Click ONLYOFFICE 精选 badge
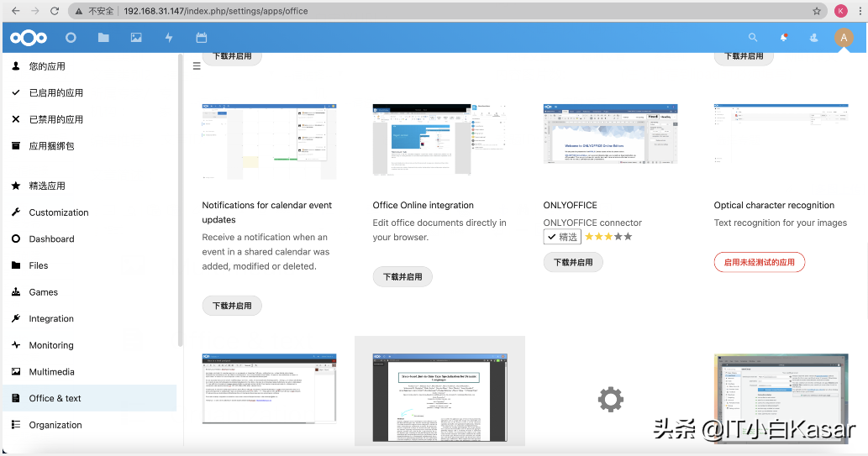The image size is (868, 456). tap(562, 237)
